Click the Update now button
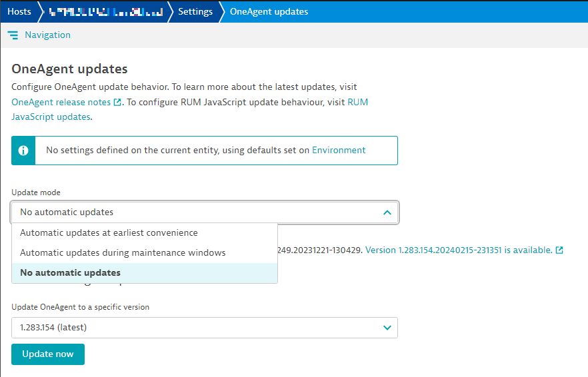 [48, 354]
